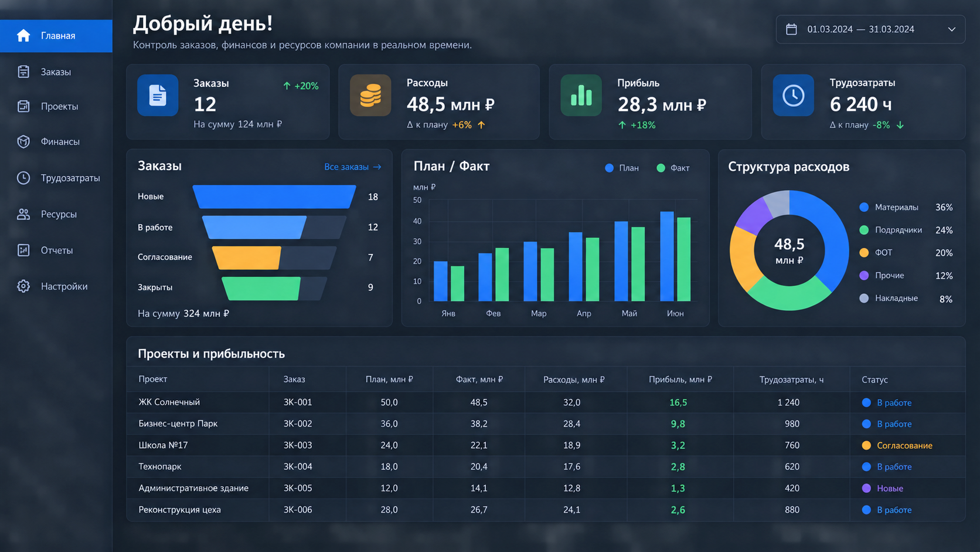Open the Все заказы link
This screenshot has width=980, height=552.
(353, 167)
